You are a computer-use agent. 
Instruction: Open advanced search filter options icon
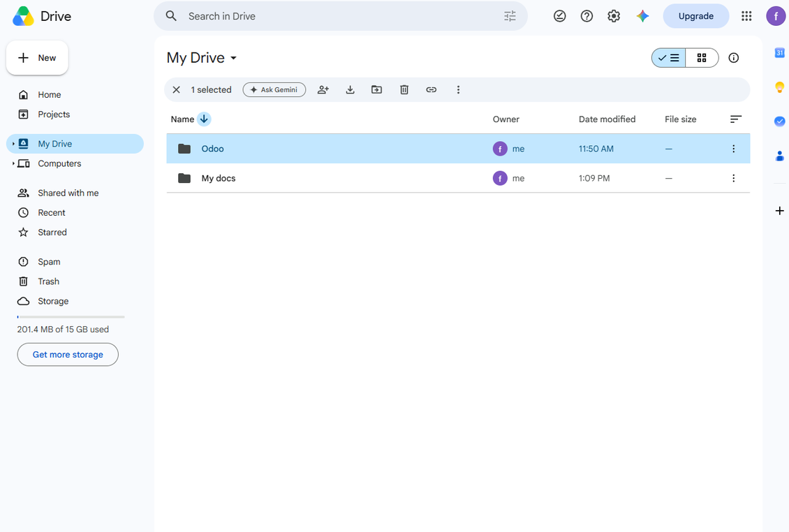click(510, 16)
